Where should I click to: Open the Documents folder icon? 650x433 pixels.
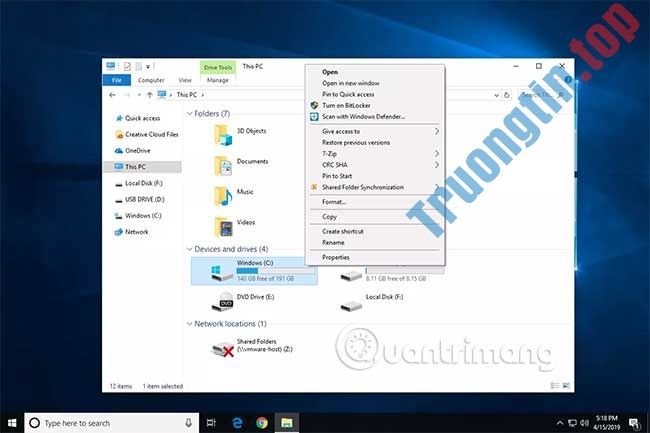[x=223, y=166]
